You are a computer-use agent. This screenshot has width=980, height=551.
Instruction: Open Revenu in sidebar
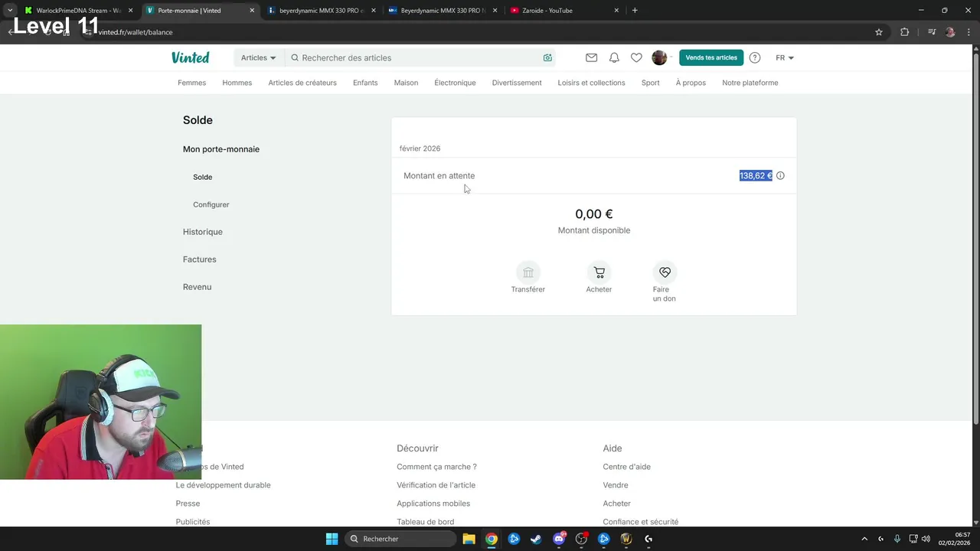[x=197, y=287]
